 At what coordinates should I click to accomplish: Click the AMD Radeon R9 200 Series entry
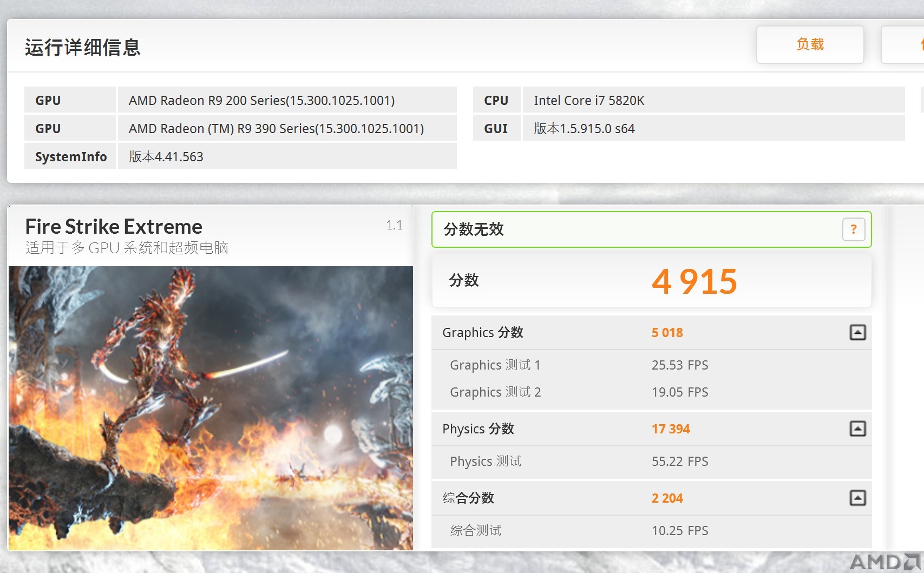tap(287, 100)
